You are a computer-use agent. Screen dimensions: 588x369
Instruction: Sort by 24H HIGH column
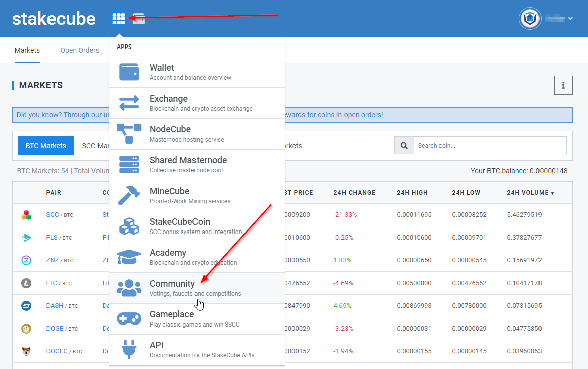pyautogui.click(x=412, y=193)
